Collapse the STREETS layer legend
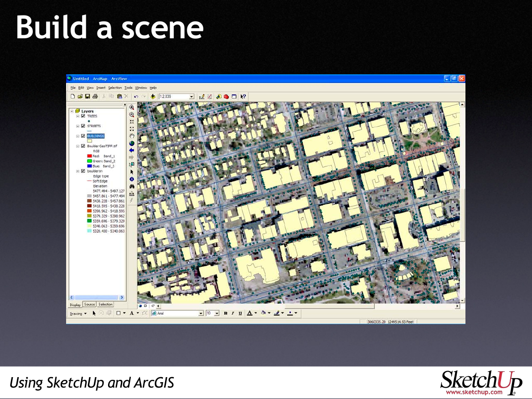Image resolution: width=532 pixels, height=399 pixels. coord(77,126)
